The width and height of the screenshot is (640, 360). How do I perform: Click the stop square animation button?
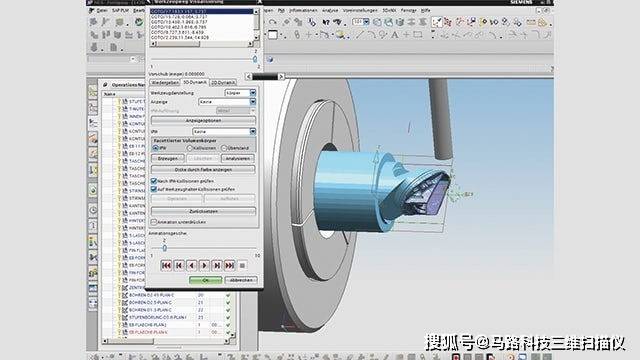click(x=242, y=266)
